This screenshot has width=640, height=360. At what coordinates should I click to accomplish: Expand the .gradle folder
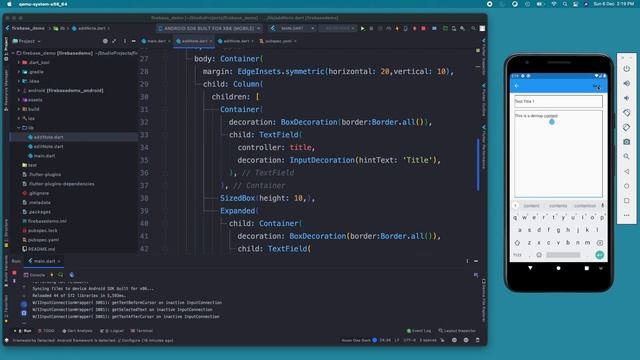click(19, 72)
